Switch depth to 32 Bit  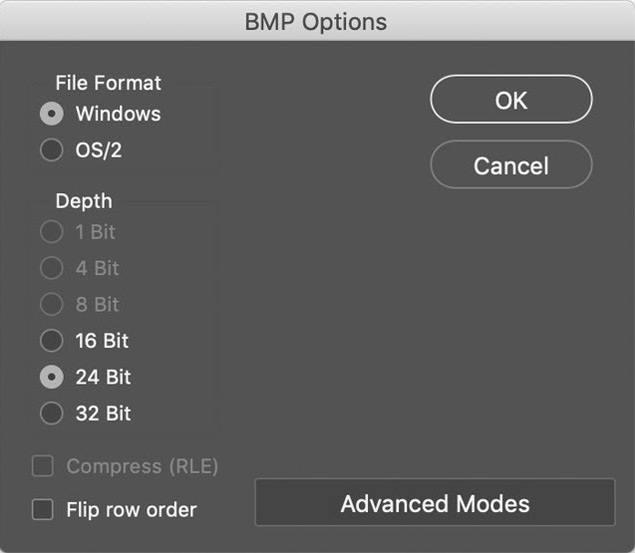point(51,414)
